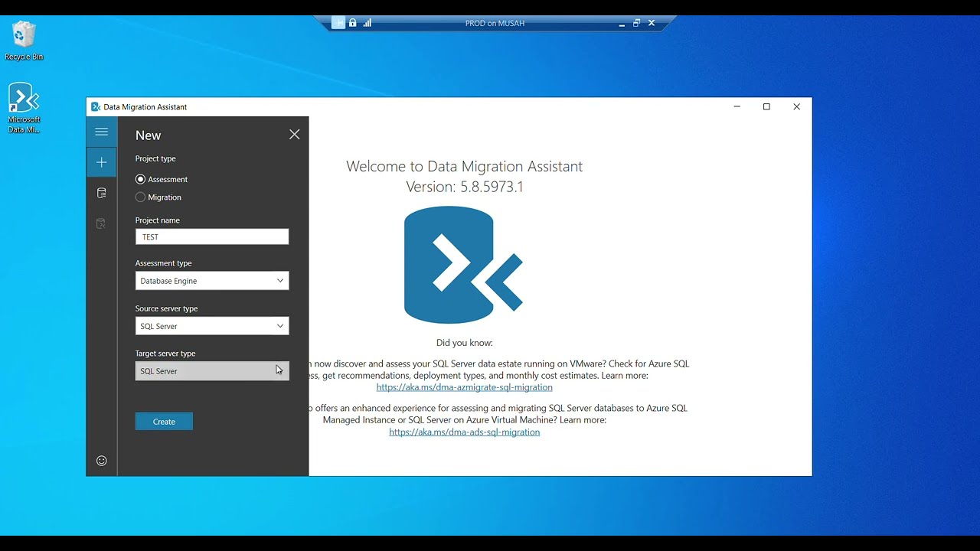Select the Microsoft Data Migration desktop shortcut
Image resolution: width=980 pixels, height=551 pixels.
pos(24,108)
